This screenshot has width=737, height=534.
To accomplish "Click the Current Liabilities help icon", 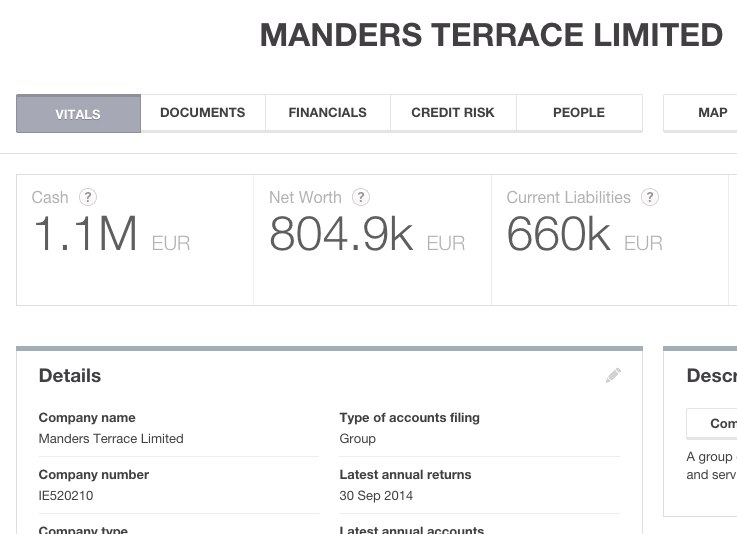I will (x=650, y=197).
